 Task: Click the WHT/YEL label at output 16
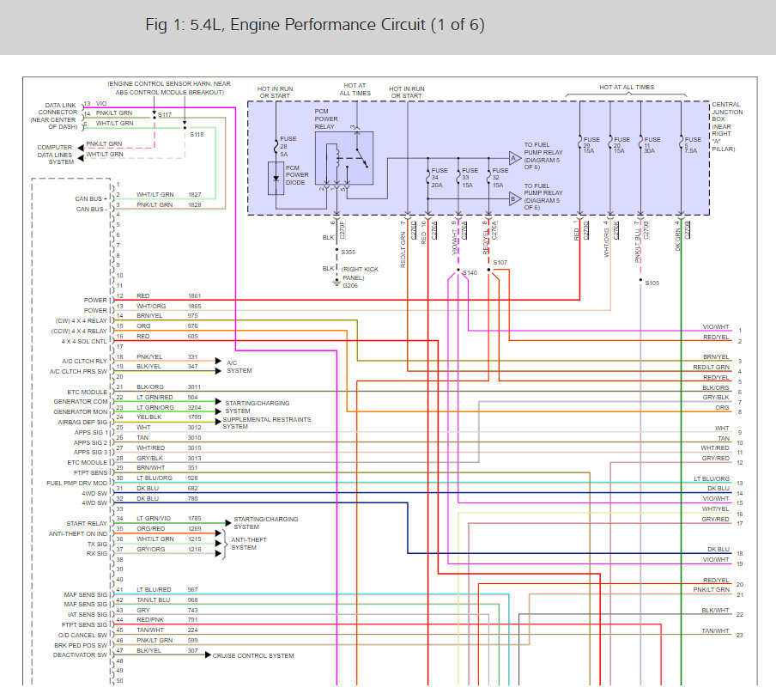pos(716,509)
